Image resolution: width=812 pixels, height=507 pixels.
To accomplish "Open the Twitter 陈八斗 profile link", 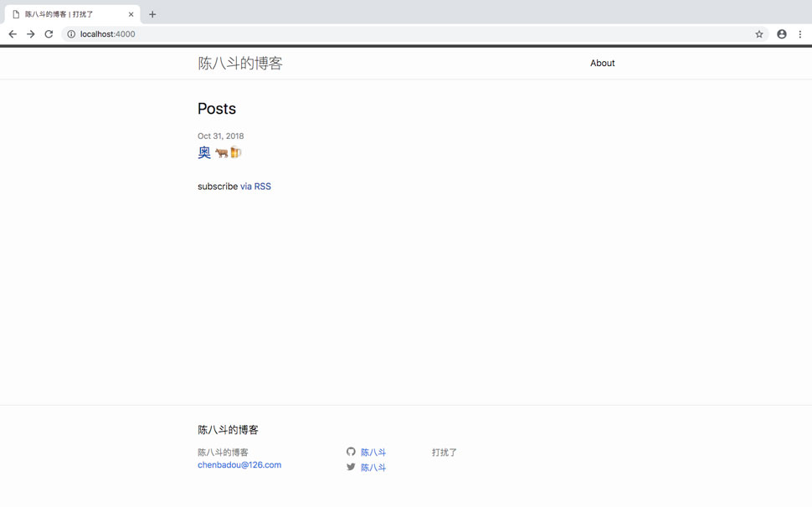I will [373, 467].
